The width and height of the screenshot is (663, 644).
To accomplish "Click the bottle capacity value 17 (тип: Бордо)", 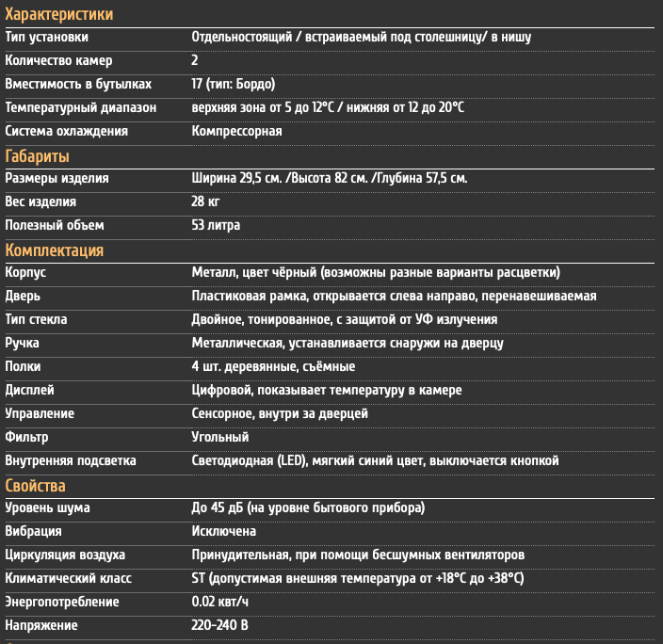I will (234, 84).
